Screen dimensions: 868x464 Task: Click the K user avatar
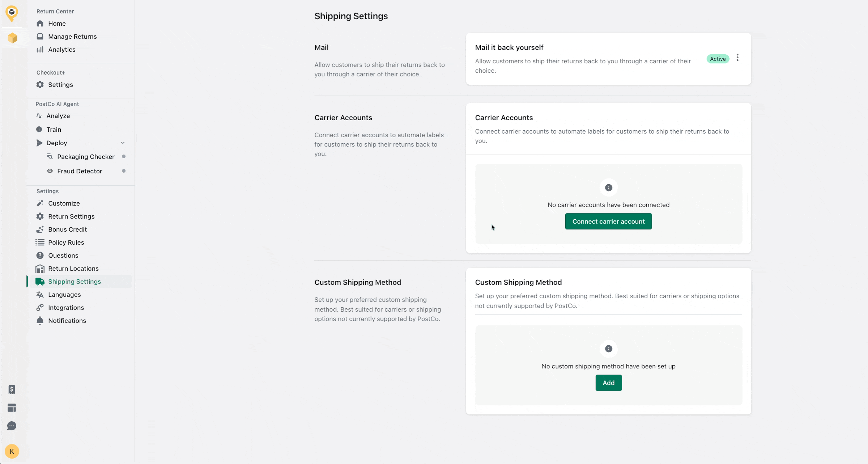click(x=12, y=451)
